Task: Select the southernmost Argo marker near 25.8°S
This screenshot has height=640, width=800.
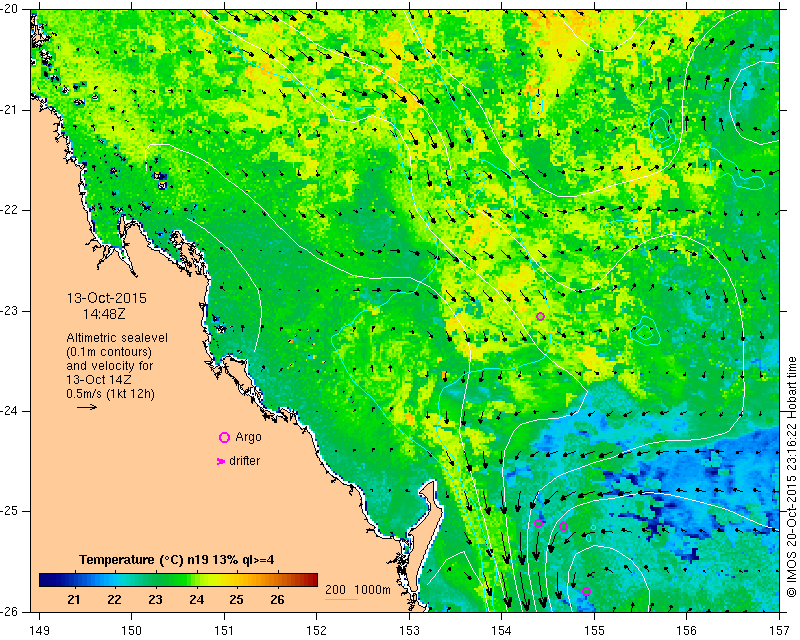Action: point(586,592)
